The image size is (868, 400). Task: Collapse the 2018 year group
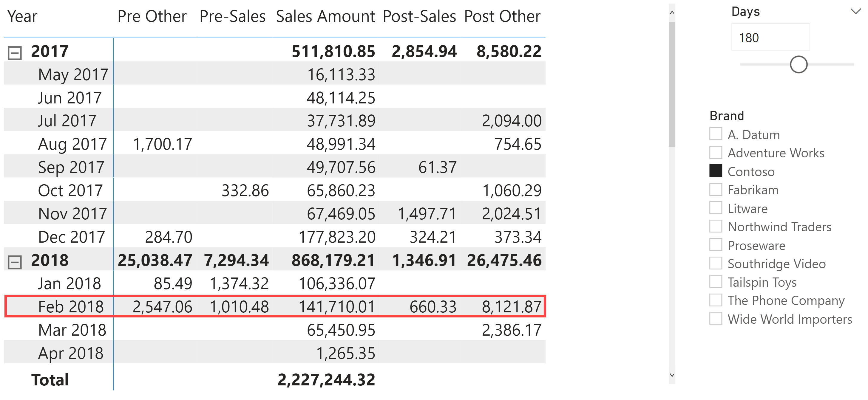click(15, 262)
